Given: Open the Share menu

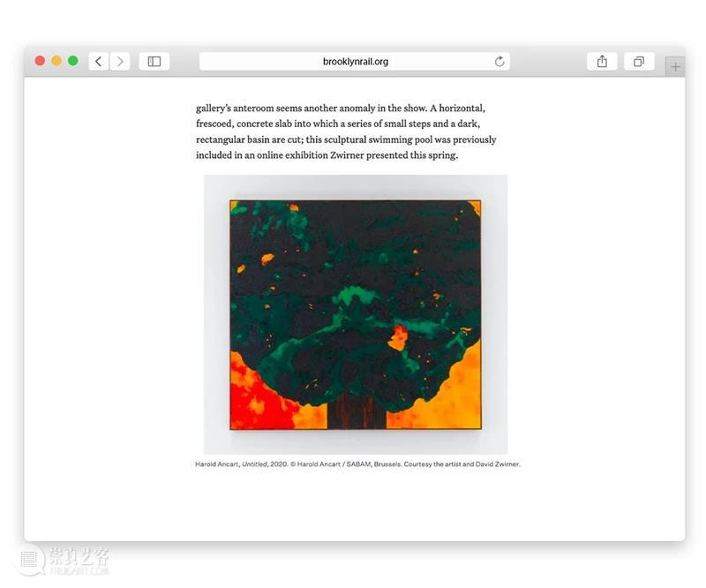Looking at the screenshot, I should 602,61.
